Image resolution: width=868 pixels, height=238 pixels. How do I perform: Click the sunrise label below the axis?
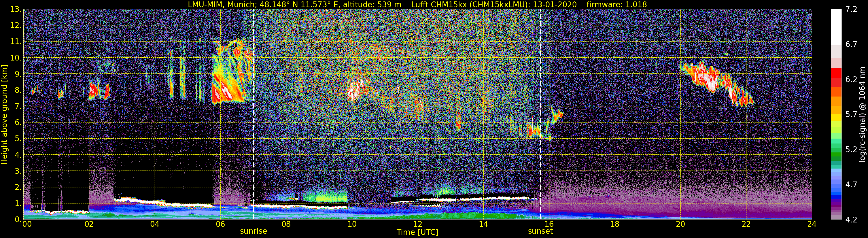254,231
